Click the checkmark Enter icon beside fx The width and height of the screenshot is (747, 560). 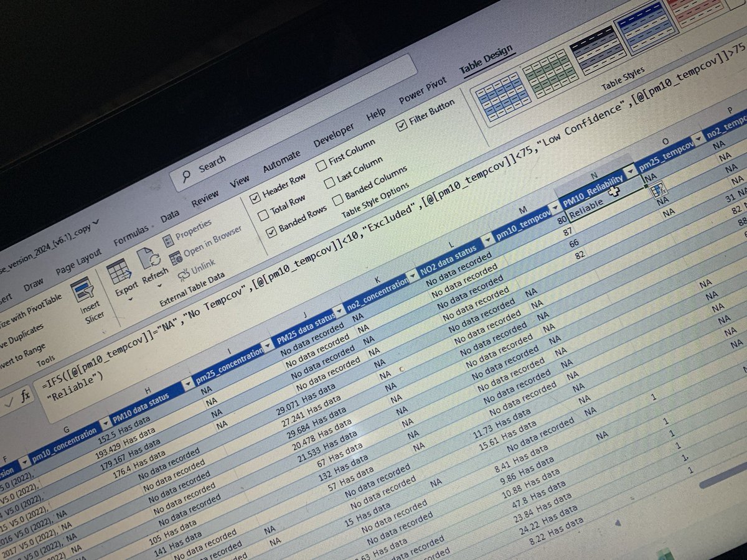[7, 401]
